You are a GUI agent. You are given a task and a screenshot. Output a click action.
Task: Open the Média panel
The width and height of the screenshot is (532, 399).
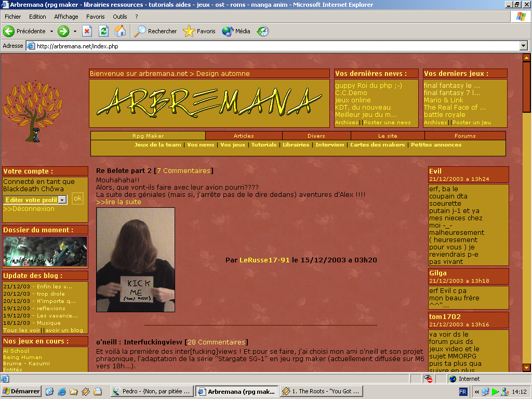coord(236,31)
